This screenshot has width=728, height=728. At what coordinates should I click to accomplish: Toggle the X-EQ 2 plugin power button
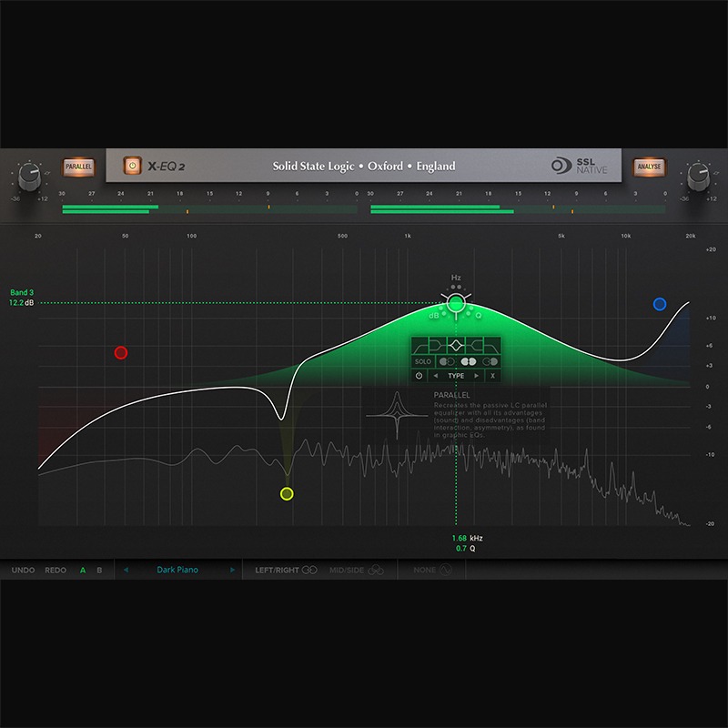tap(132, 166)
